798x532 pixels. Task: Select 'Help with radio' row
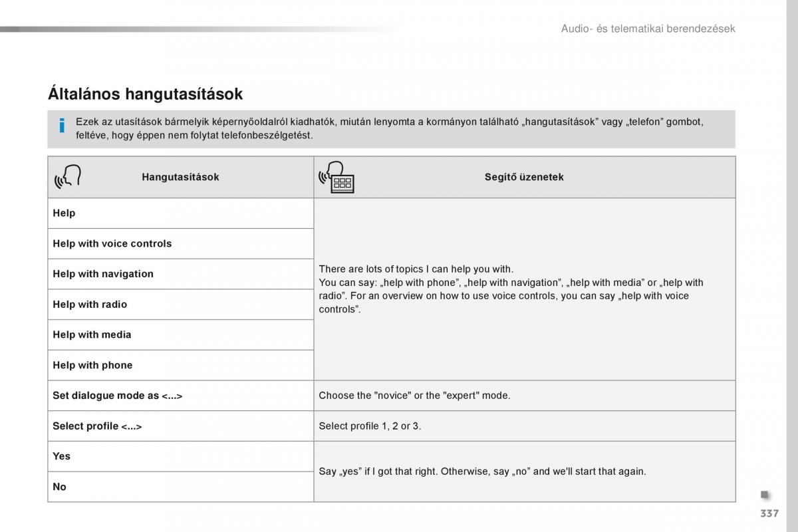181,305
